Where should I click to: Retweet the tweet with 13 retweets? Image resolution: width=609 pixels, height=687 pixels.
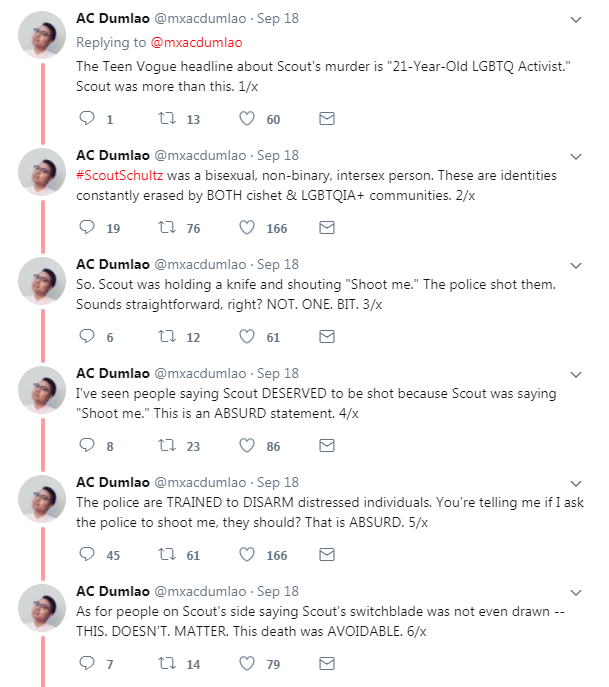click(167, 118)
